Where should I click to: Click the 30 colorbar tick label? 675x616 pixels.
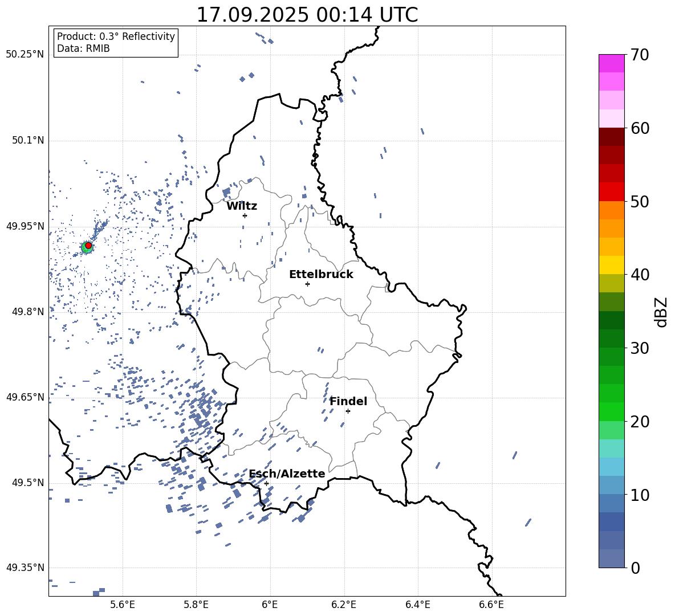(x=640, y=348)
